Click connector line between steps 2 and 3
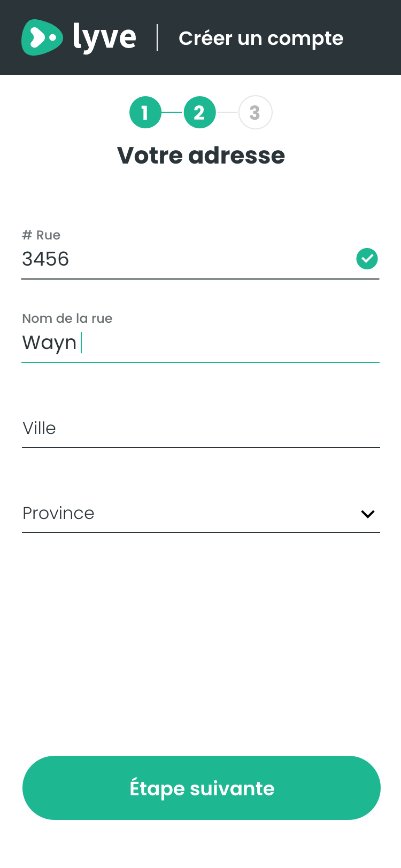 (x=227, y=113)
